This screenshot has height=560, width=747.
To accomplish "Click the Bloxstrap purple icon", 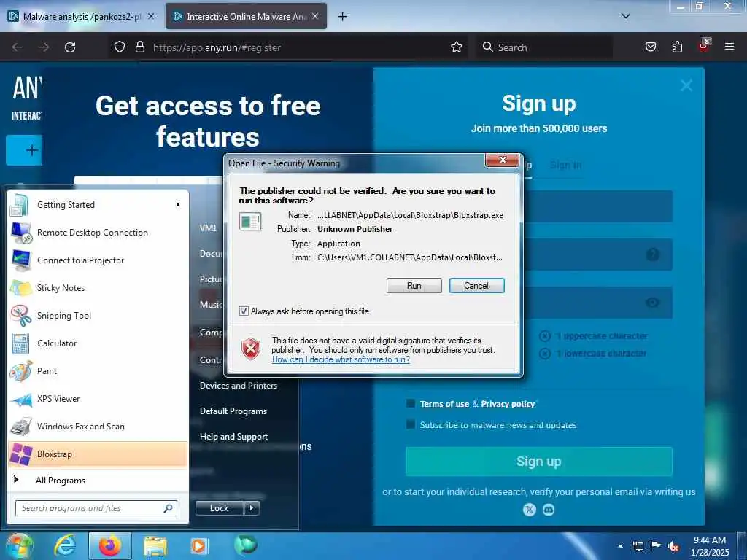I will [x=20, y=454].
